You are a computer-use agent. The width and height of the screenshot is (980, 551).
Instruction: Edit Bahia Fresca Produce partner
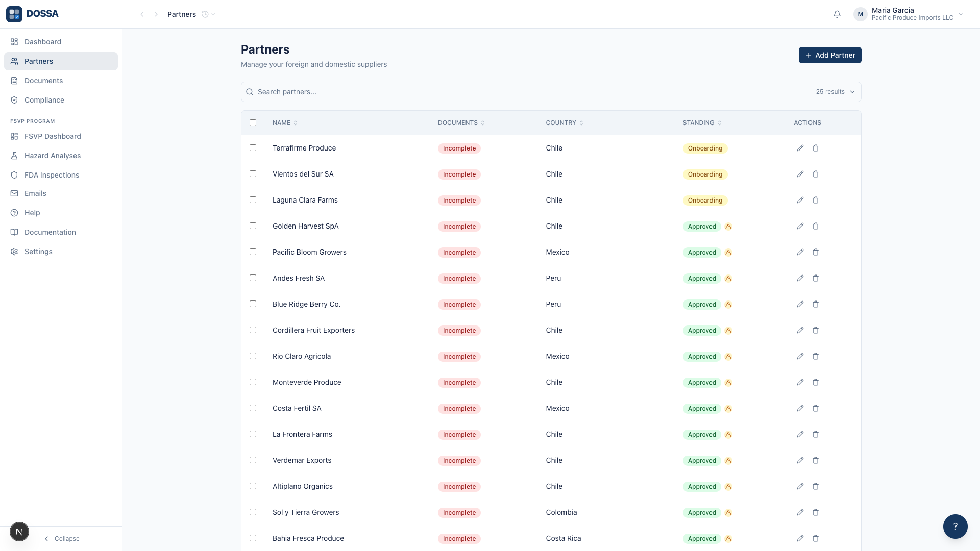(x=800, y=538)
